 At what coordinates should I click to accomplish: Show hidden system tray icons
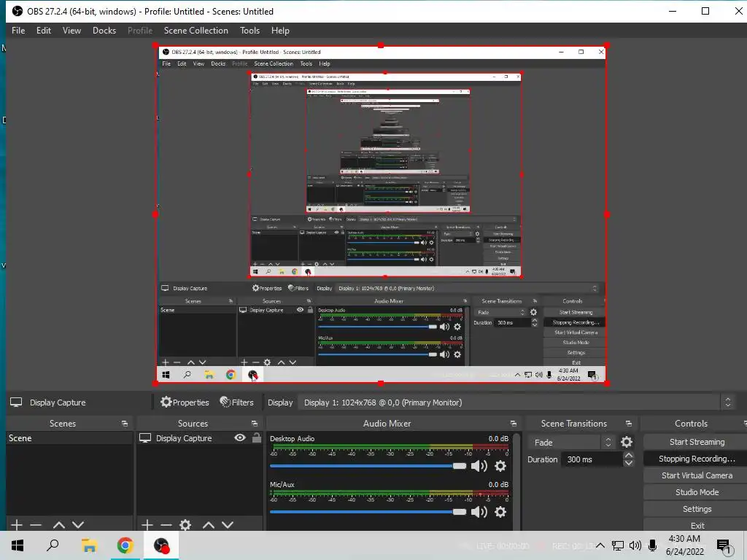pyautogui.click(x=600, y=545)
